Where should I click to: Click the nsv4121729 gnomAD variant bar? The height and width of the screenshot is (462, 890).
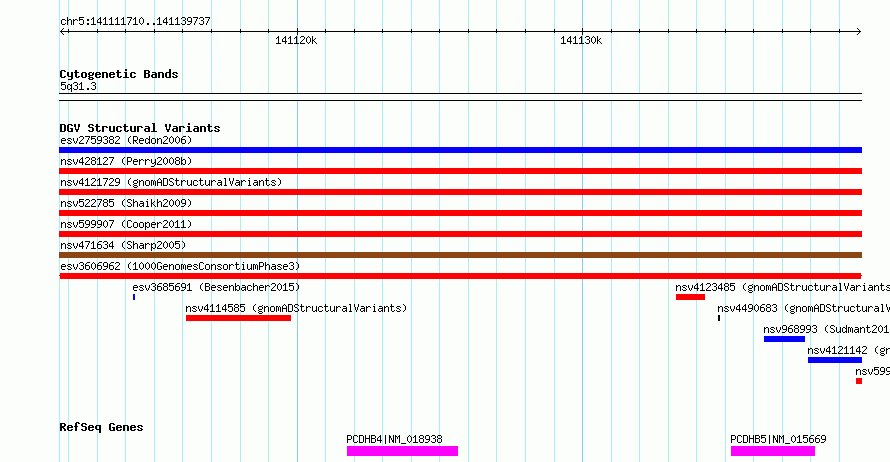(460, 192)
